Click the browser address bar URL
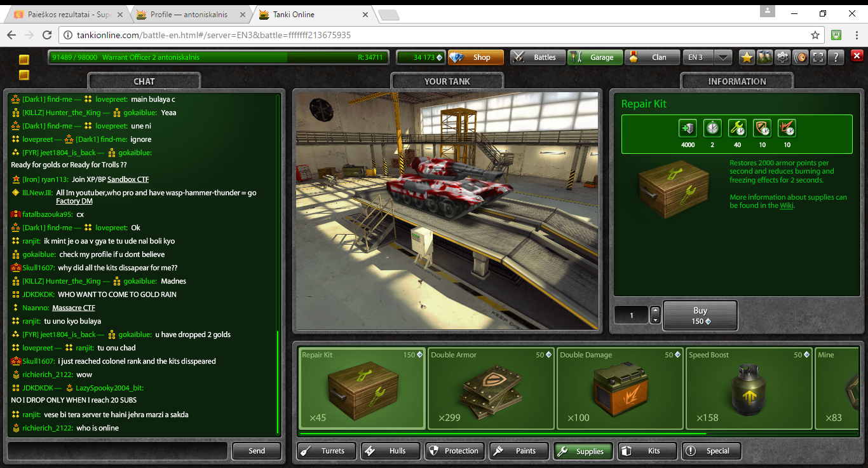The height and width of the screenshot is (468, 868). pos(214,36)
